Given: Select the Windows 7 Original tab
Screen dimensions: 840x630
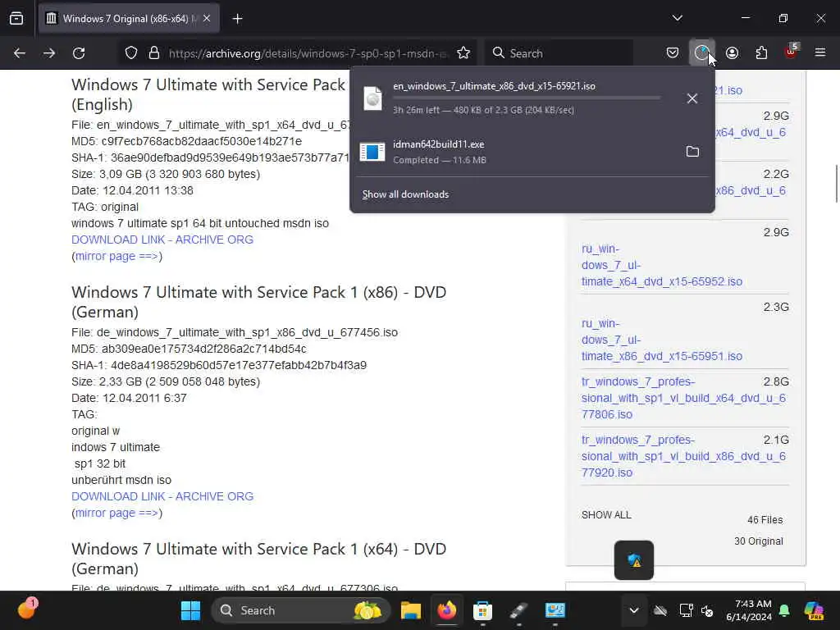Looking at the screenshot, I should [x=129, y=19].
